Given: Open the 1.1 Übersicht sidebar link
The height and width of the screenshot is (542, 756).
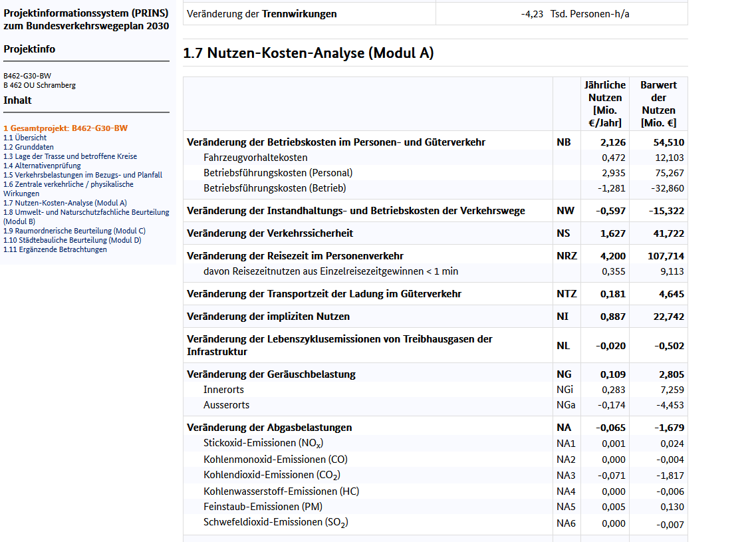Looking at the screenshot, I should click(25, 138).
